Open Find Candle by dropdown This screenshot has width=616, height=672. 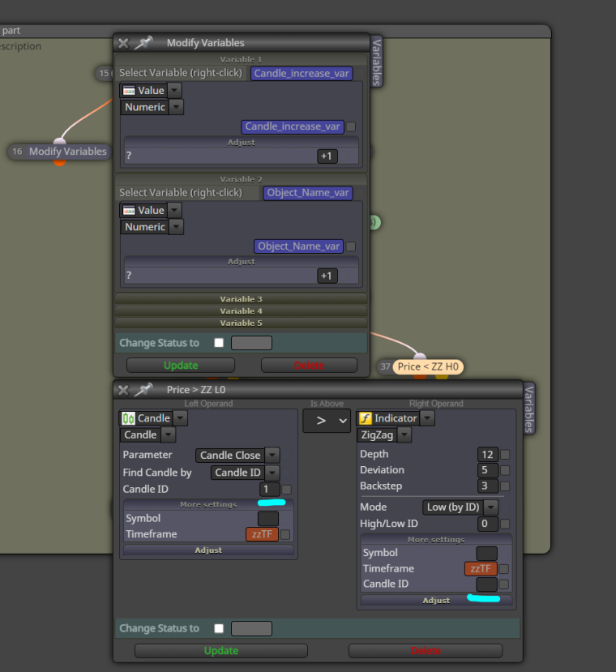coord(272,473)
